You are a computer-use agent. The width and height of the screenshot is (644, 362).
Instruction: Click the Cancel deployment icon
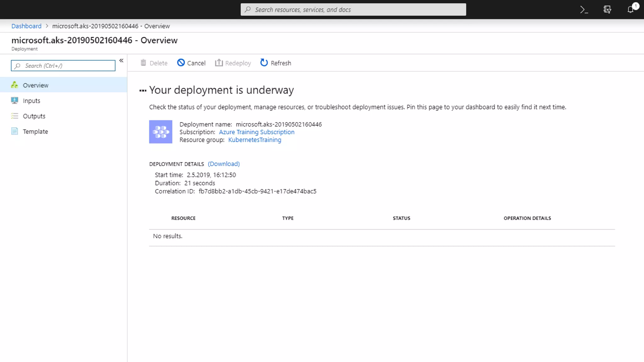point(181,63)
